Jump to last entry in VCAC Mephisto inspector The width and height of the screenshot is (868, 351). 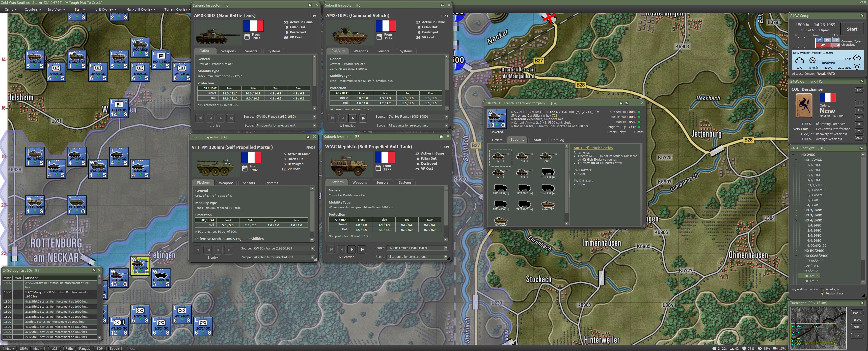(x=362, y=249)
